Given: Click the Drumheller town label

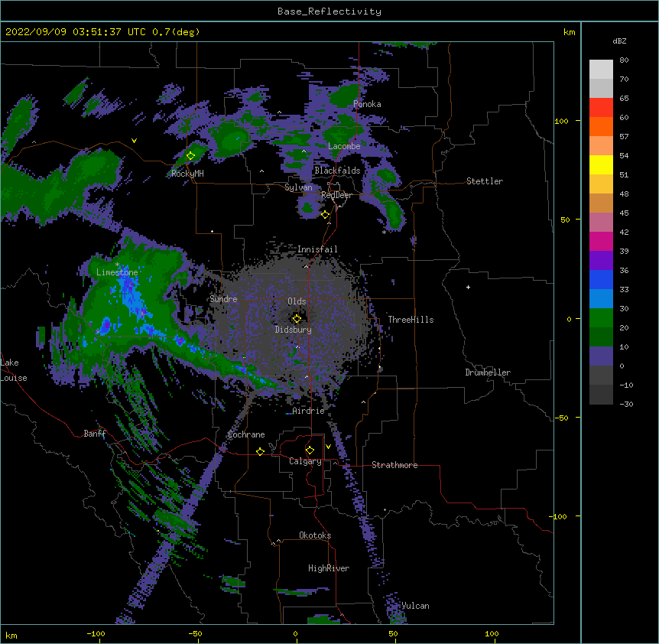Looking at the screenshot, I should pos(488,372).
